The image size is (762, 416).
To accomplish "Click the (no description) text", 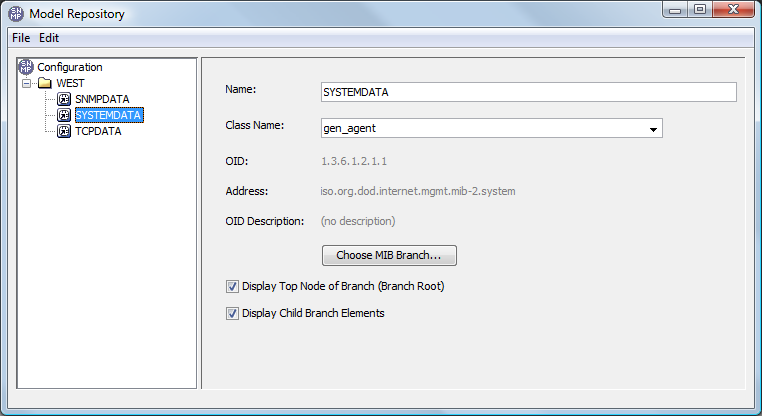I will 358,221.
